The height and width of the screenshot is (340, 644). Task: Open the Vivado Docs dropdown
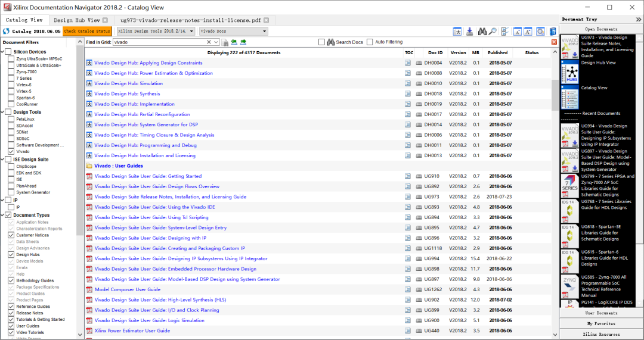[x=234, y=31]
